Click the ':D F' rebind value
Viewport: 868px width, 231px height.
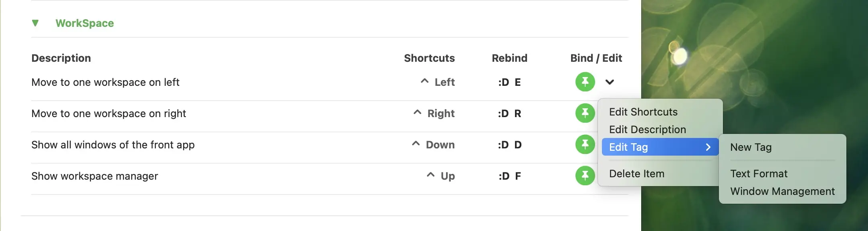tap(509, 176)
